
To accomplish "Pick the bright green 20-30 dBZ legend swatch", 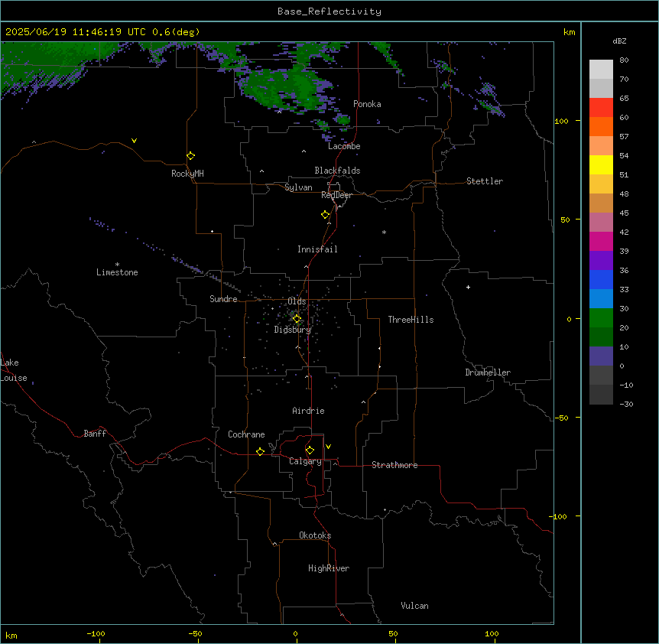I will [601, 318].
